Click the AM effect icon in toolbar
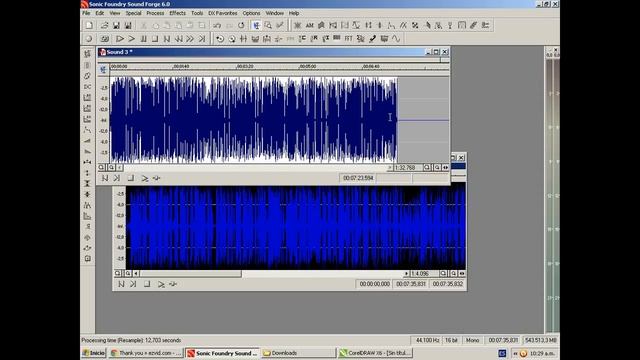The height and width of the screenshot is (360, 640). [309, 25]
